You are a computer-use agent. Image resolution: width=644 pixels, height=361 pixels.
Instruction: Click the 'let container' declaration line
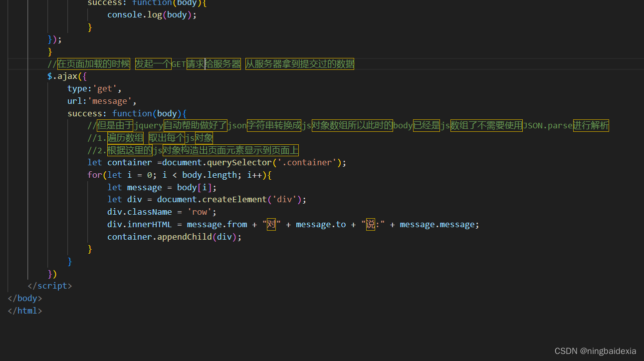pos(217,163)
